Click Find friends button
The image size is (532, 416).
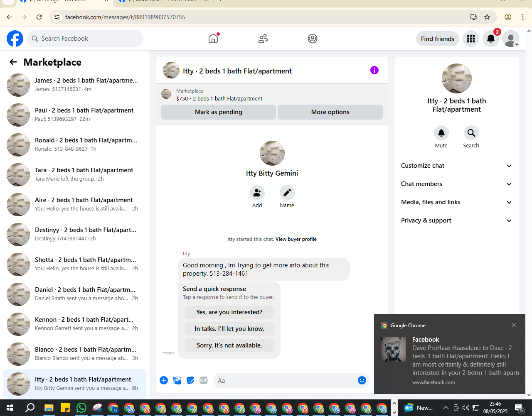click(x=438, y=39)
